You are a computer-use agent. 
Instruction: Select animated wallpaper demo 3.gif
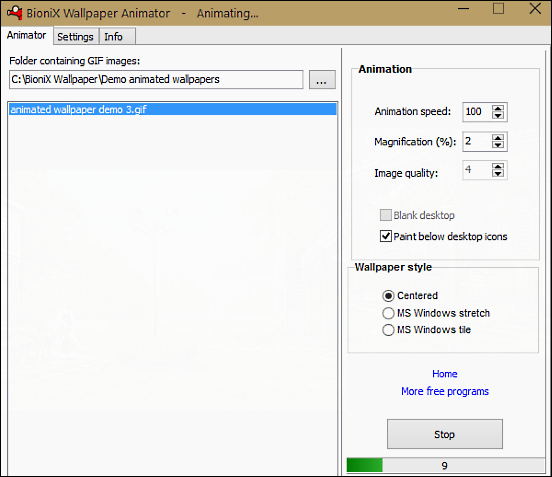pyautogui.click(x=172, y=109)
